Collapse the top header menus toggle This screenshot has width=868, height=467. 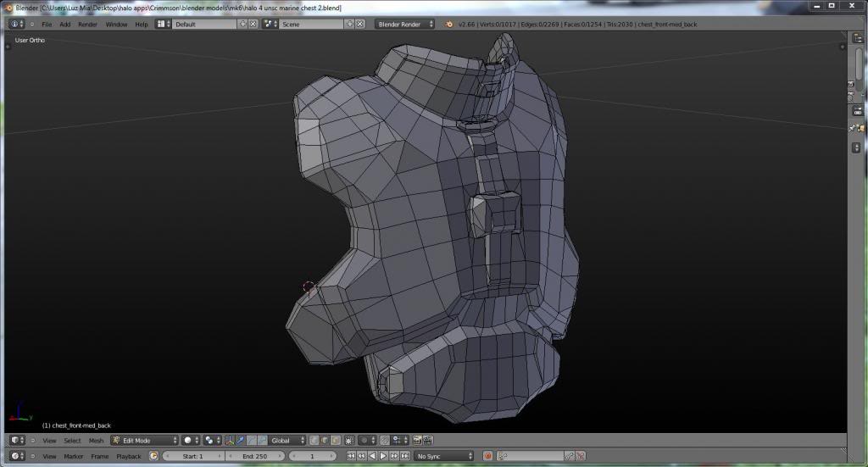pos(32,25)
